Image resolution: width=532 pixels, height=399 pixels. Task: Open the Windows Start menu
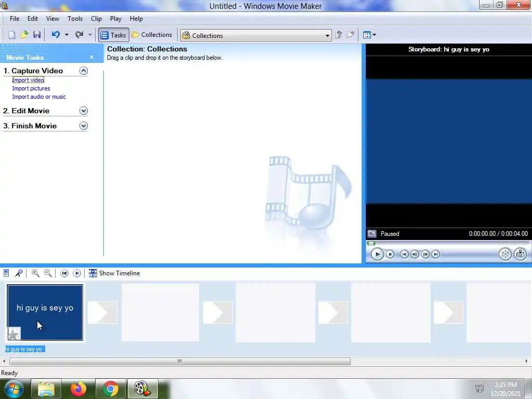click(14, 389)
